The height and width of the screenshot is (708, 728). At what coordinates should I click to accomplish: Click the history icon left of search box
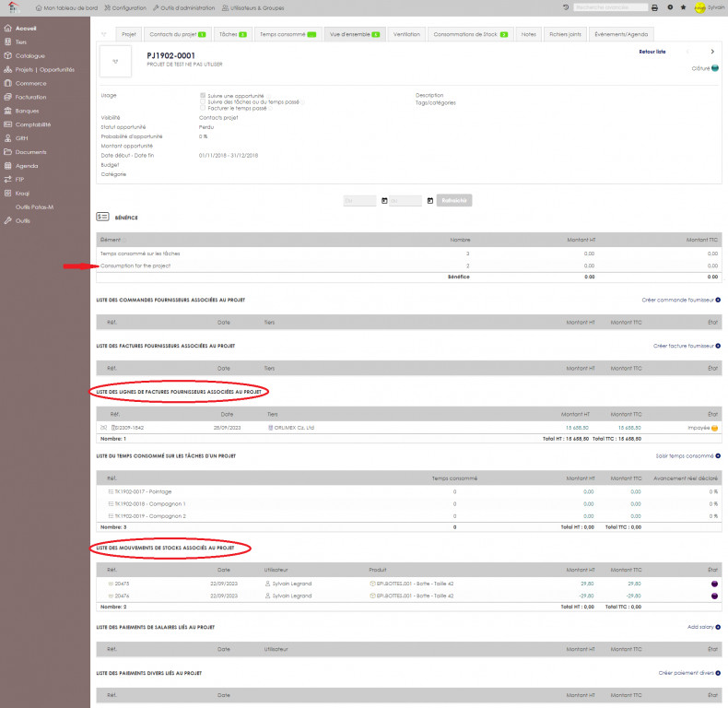(566, 7)
